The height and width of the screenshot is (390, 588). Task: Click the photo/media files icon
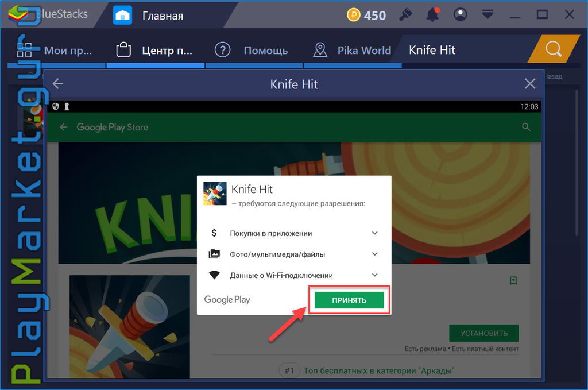(x=214, y=254)
